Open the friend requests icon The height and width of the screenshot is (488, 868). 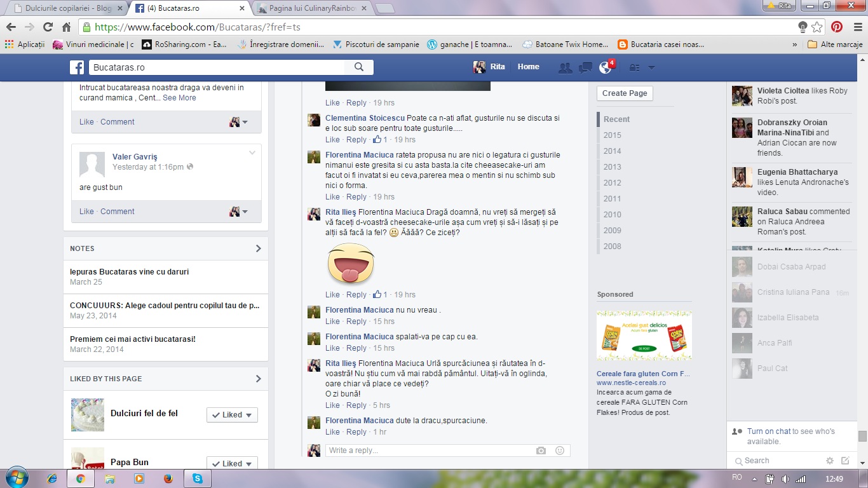point(564,67)
